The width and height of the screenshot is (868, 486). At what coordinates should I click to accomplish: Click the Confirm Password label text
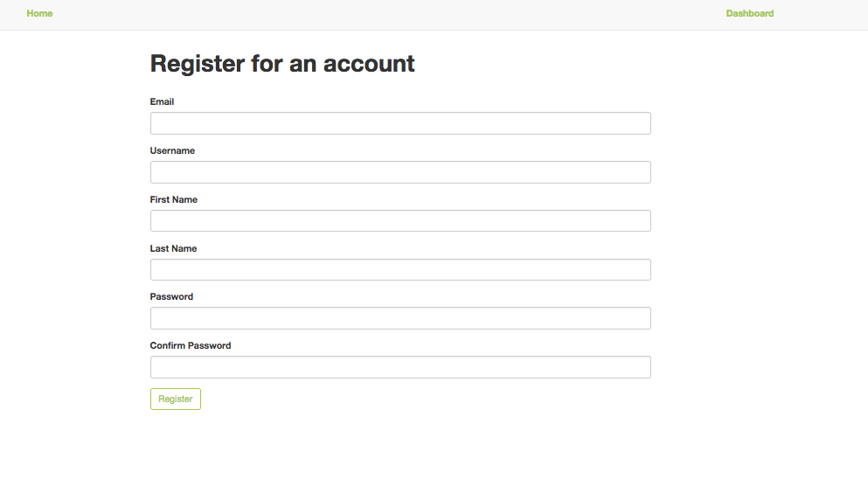191,346
